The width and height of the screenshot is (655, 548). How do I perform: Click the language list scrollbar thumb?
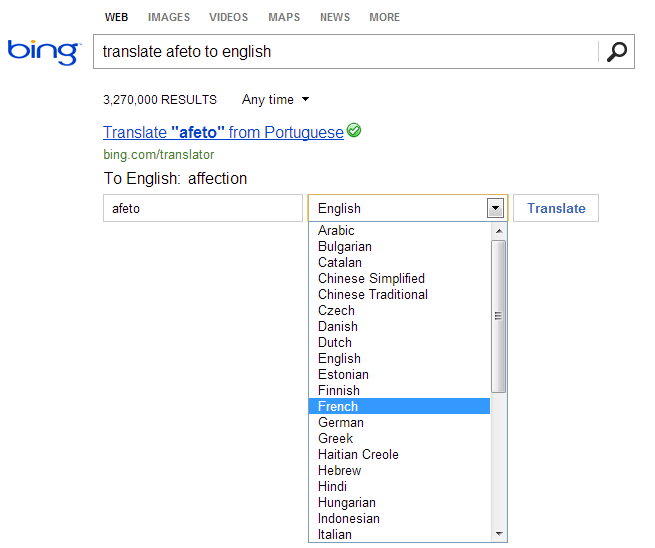[499, 316]
